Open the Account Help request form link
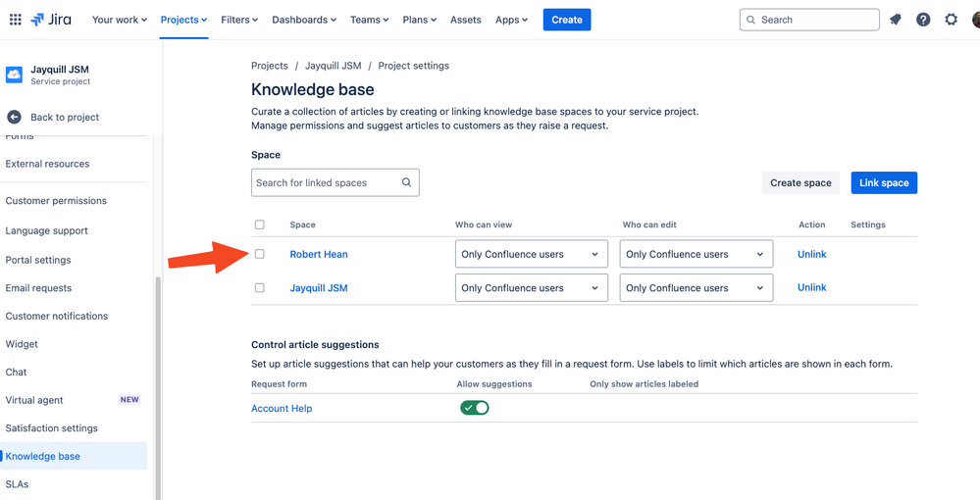980x500 pixels. (282, 408)
